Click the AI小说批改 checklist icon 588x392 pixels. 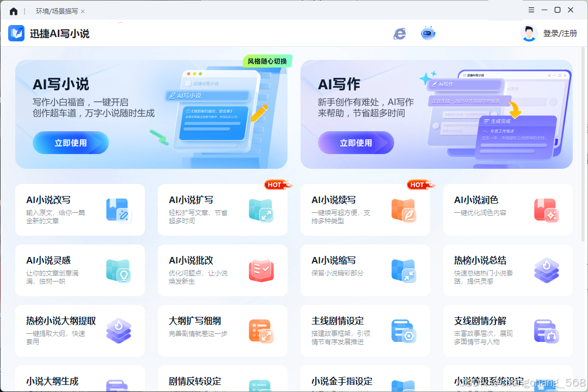point(261,271)
